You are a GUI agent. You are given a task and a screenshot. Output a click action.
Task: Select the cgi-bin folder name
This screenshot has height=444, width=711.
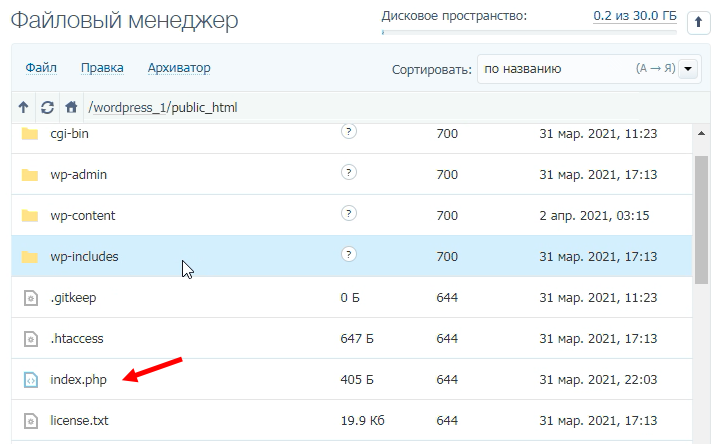(69, 134)
